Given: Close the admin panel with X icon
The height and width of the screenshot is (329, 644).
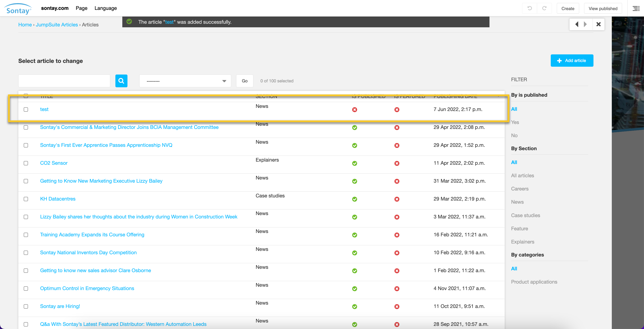Looking at the screenshot, I should point(599,24).
